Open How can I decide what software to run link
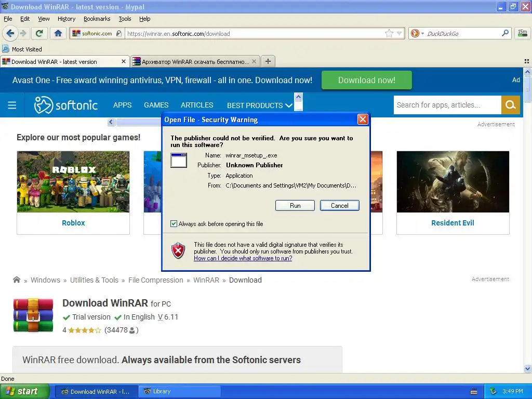The height and width of the screenshot is (399, 532). pos(243,258)
